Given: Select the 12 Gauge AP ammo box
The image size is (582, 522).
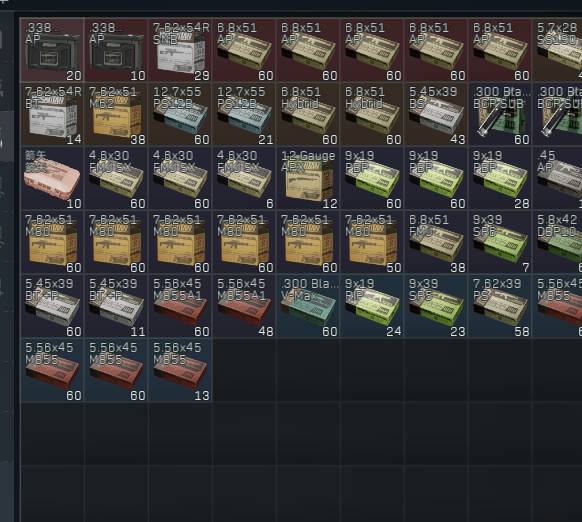Looking at the screenshot, I should [308, 179].
